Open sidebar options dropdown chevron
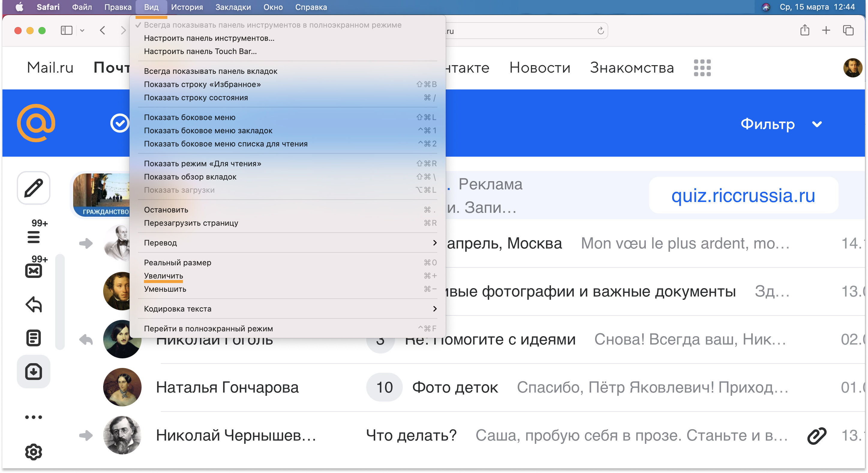This screenshot has height=473, width=868. click(82, 30)
